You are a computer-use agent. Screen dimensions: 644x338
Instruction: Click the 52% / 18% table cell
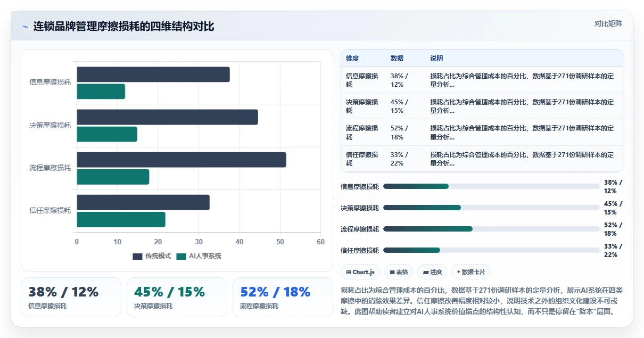pos(406,133)
